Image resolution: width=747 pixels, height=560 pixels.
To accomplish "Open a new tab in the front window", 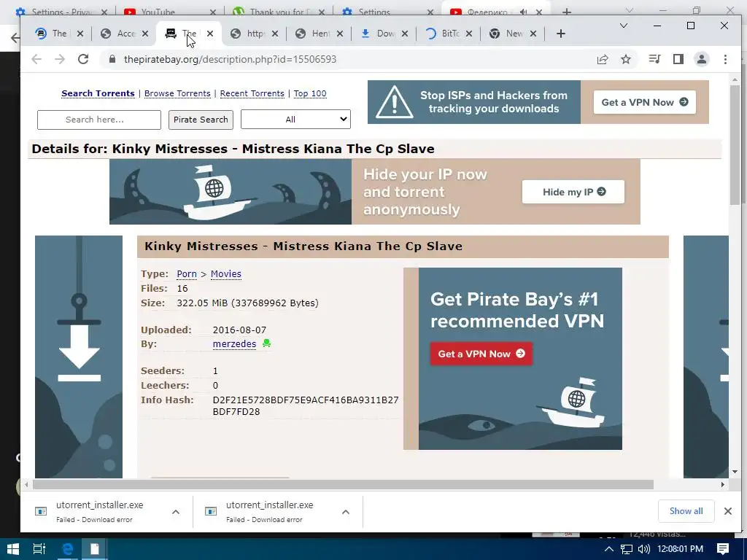I will (x=561, y=34).
